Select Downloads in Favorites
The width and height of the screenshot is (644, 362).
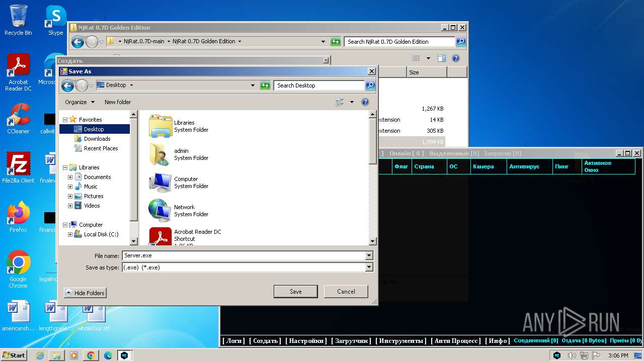97,139
